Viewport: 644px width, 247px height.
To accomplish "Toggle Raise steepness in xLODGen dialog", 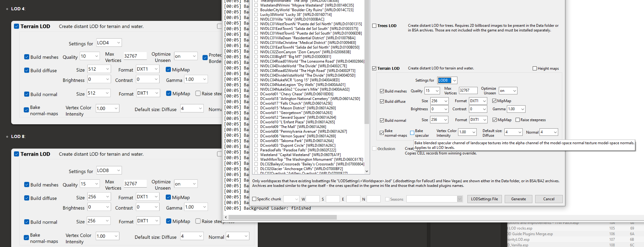I will coord(517,120).
